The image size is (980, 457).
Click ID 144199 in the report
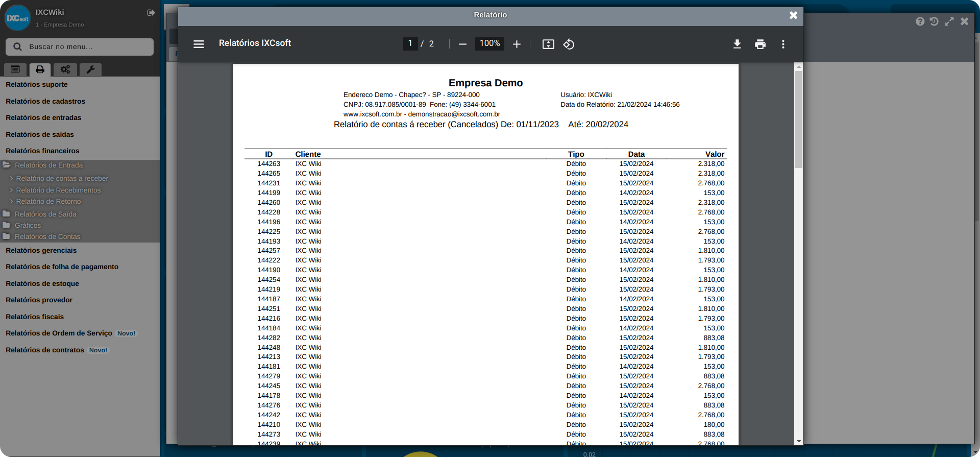click(268, 193)
